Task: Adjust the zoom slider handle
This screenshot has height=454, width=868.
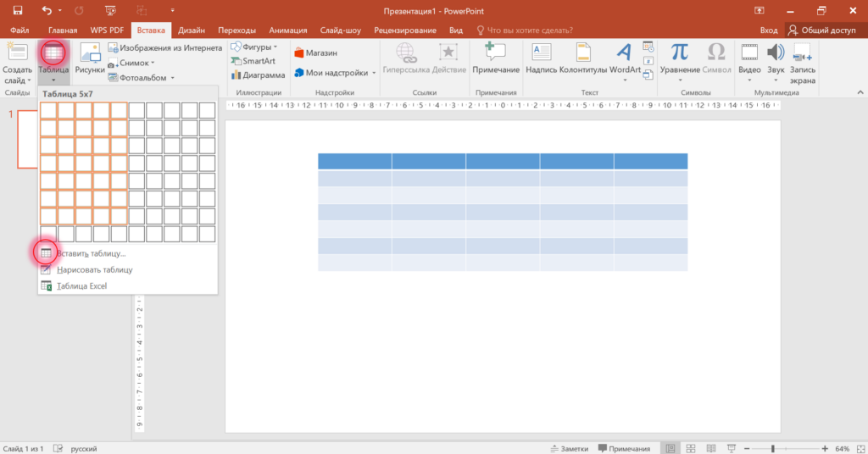Action: coord(773,448)
